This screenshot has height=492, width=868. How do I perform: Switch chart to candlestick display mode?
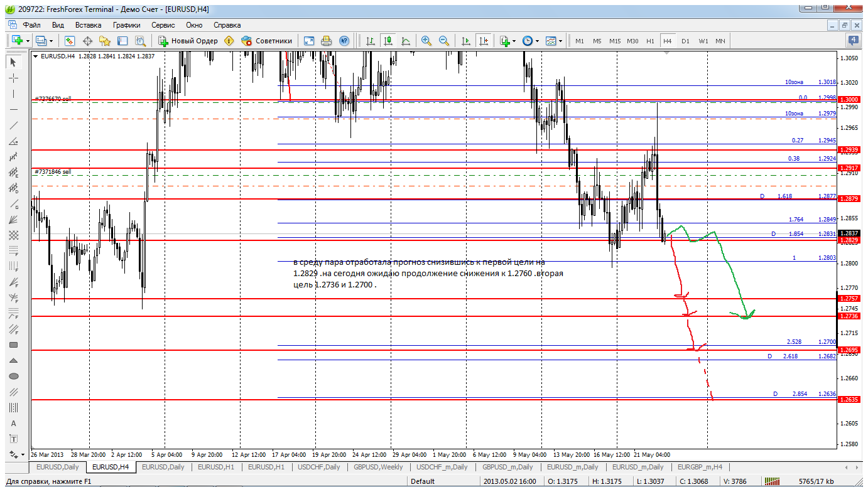click(x=388, y=41)
